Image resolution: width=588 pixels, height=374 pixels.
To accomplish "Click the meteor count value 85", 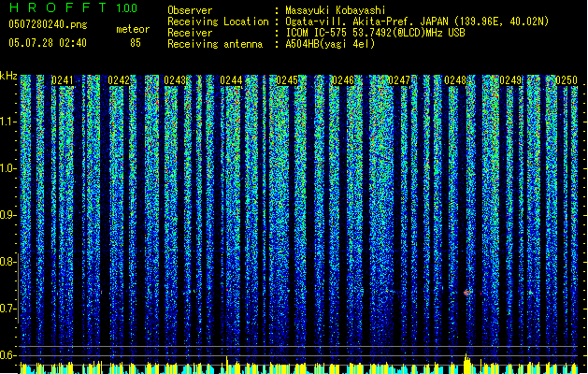I will 136,43.
